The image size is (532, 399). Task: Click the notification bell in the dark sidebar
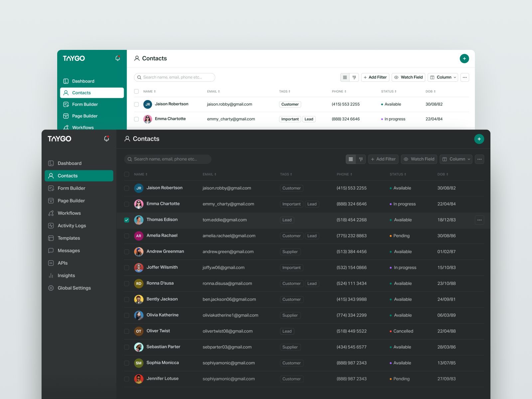click(106, 139)
